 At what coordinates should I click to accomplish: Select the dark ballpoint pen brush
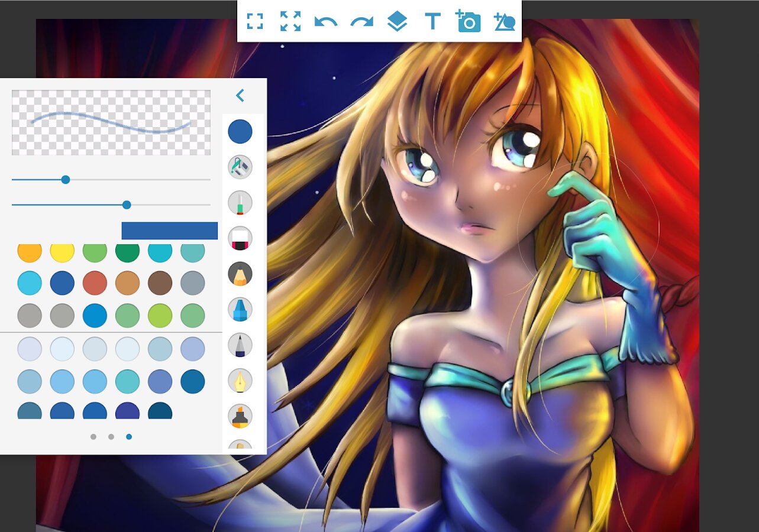coord(240,345)
